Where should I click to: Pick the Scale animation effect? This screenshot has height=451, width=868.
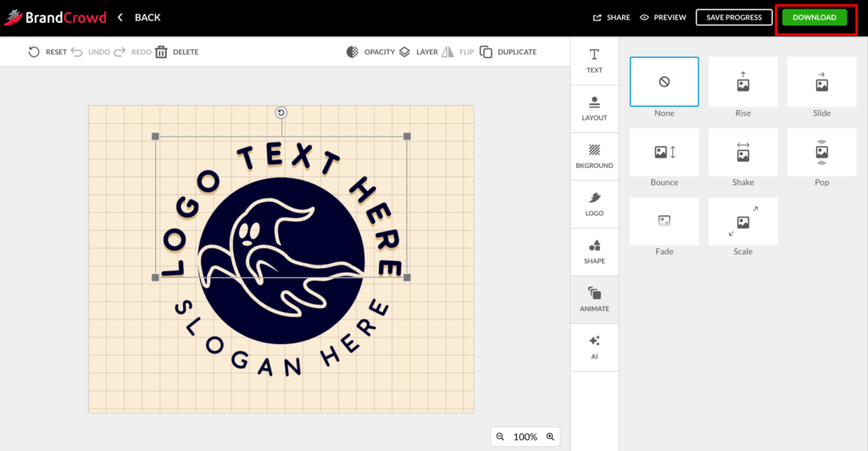click(x=743, y=221)
